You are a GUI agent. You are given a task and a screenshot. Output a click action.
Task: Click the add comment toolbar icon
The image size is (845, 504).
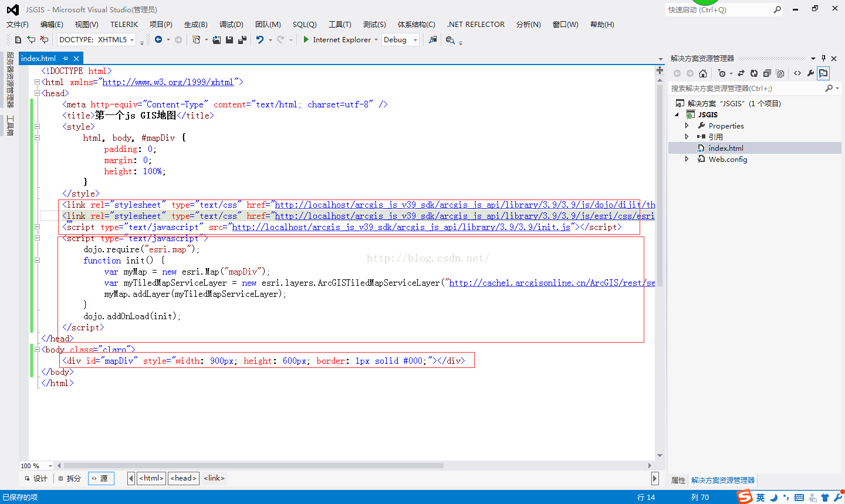31,40
